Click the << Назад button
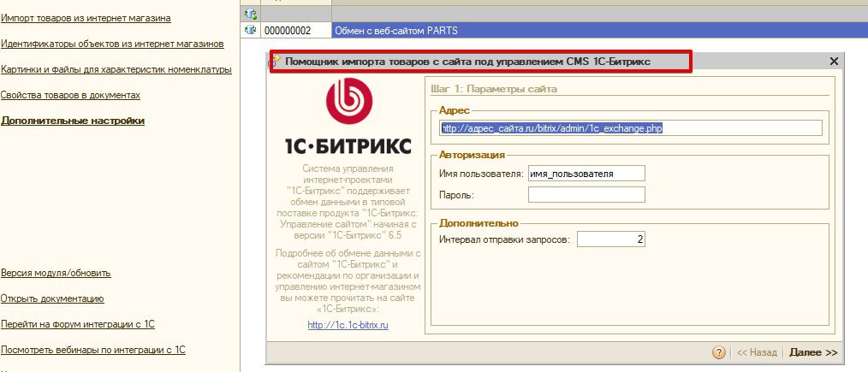 [x=756, y=352]
